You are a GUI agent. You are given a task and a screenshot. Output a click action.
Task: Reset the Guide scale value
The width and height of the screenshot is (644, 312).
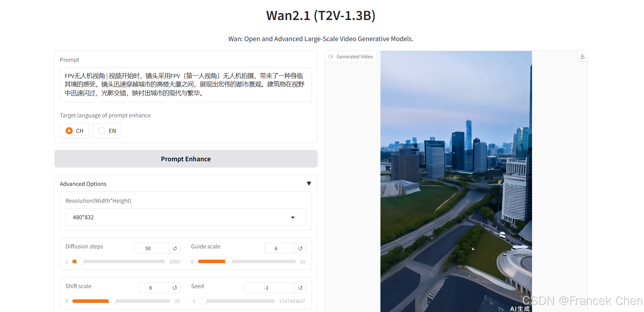(x=300, y=248)
